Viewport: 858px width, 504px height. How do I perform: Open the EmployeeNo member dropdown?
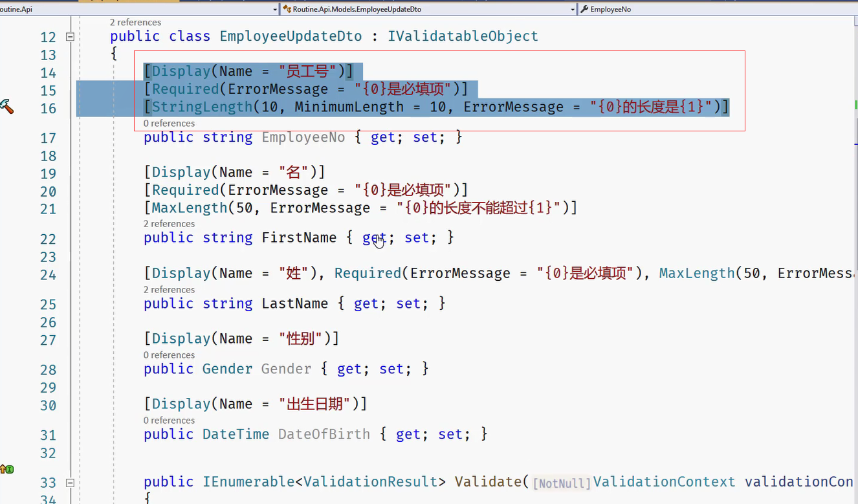click(x=718, y=9)
